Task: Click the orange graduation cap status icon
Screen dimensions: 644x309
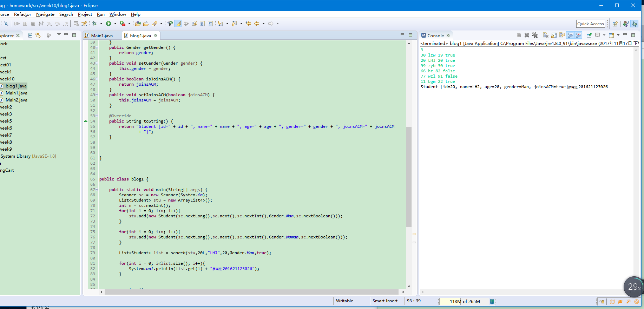Action: 620,302
